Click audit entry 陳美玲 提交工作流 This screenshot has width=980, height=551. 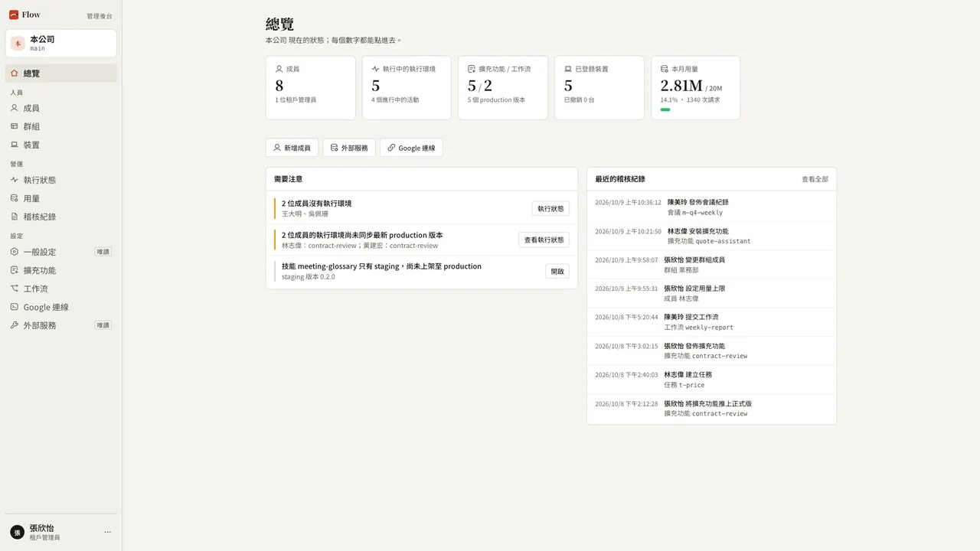tap(711, 322)
